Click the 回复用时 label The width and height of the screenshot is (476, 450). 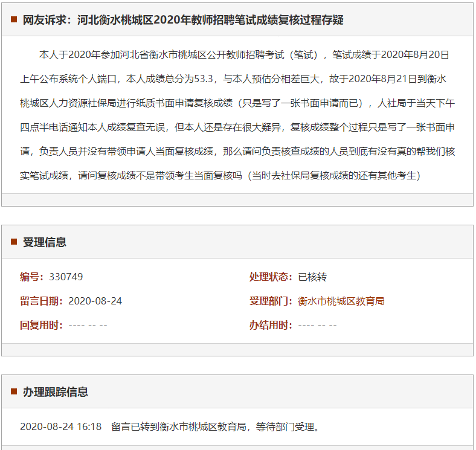pyautogui.click(x=42, y=325)
